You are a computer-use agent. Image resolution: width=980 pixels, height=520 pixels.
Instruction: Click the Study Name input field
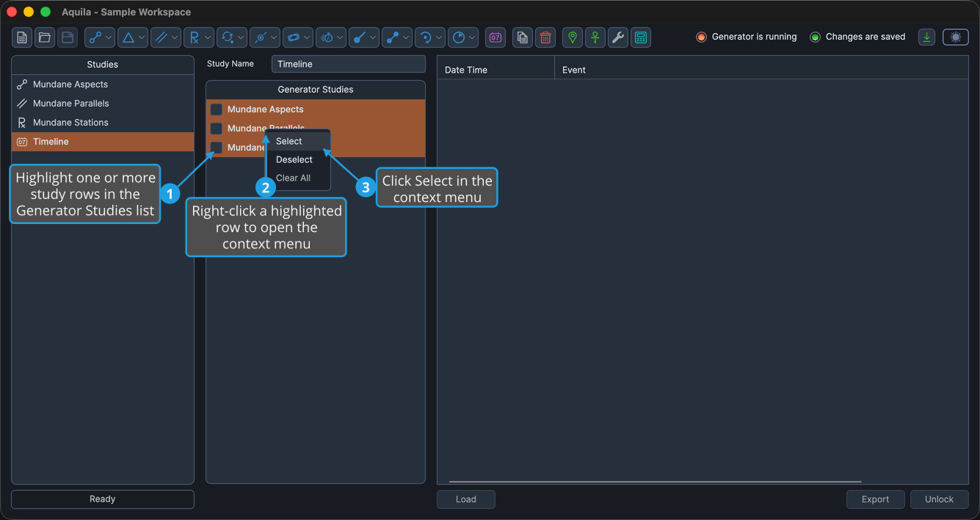pyautogui.click(x=349, y=64)
